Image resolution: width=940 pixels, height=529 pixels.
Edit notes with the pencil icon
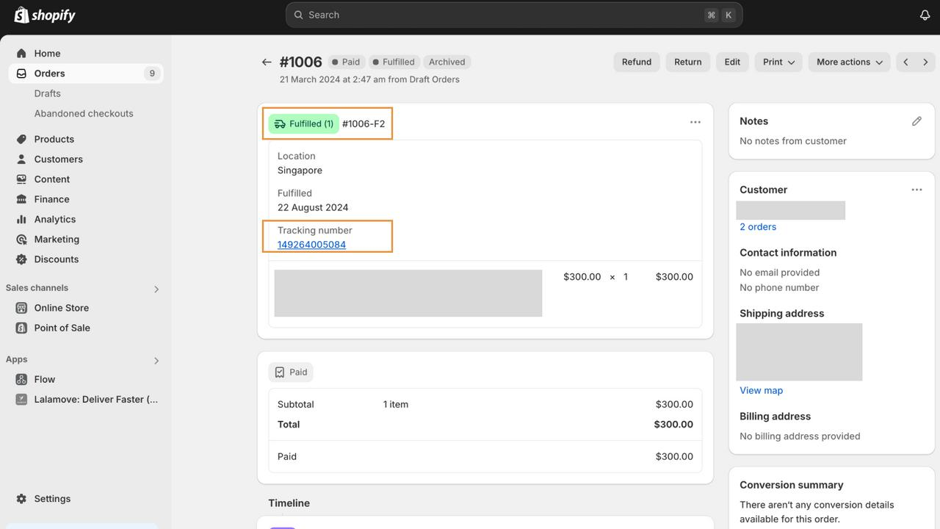[917, 121]
